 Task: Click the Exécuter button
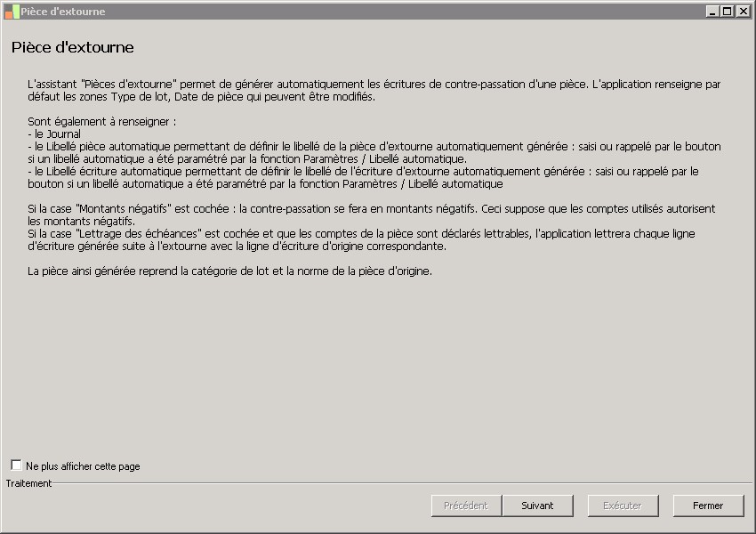623,506
